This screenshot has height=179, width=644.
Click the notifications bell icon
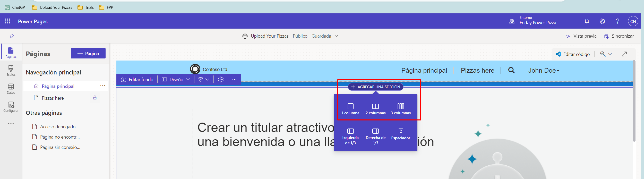tap(587, 21)
